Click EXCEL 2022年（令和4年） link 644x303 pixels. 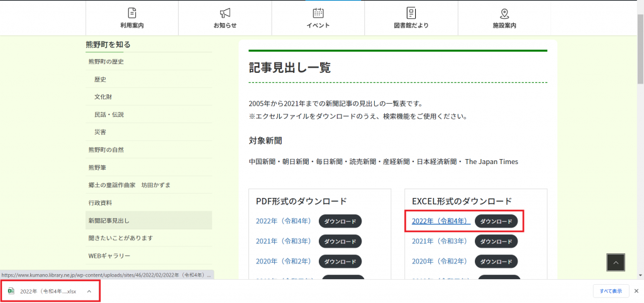point(441,221)
